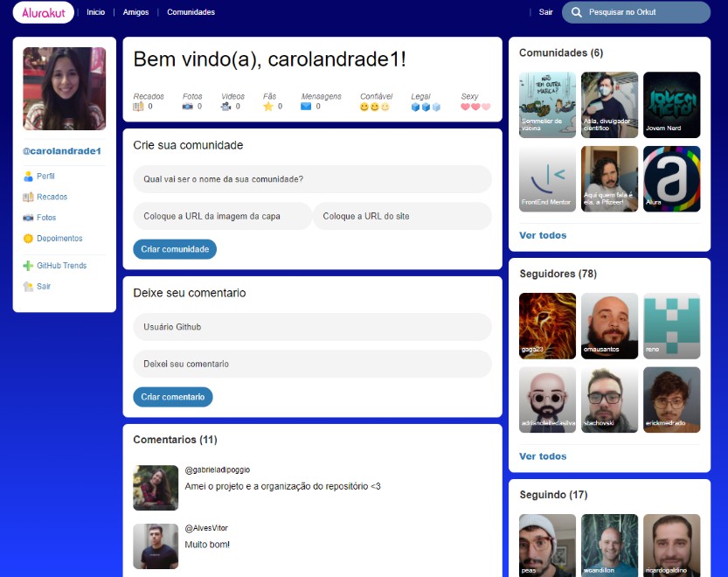The width and height of the screenshot is (728, 577).
Task: Click the Fãs star icon
Action: pos(268,107)
